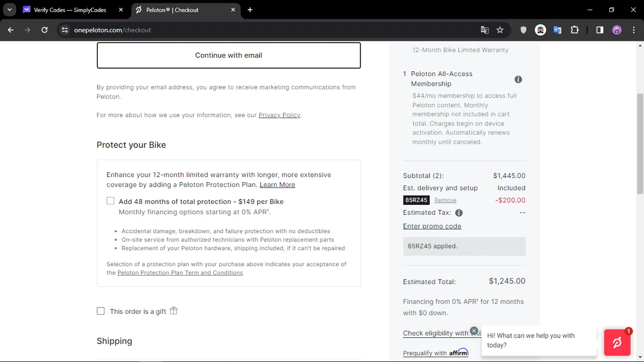Check This order is a gift
The image size is (644, 362).
tap(100, 311)
